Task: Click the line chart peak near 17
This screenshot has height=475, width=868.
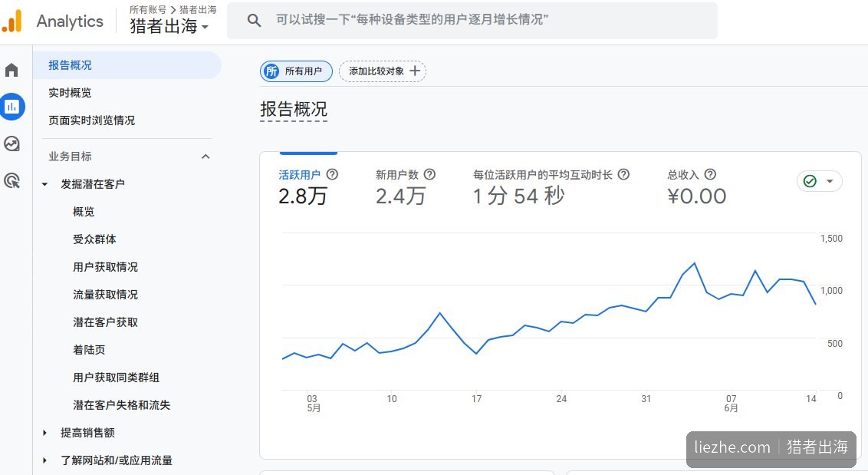Action: click(440, 313)
